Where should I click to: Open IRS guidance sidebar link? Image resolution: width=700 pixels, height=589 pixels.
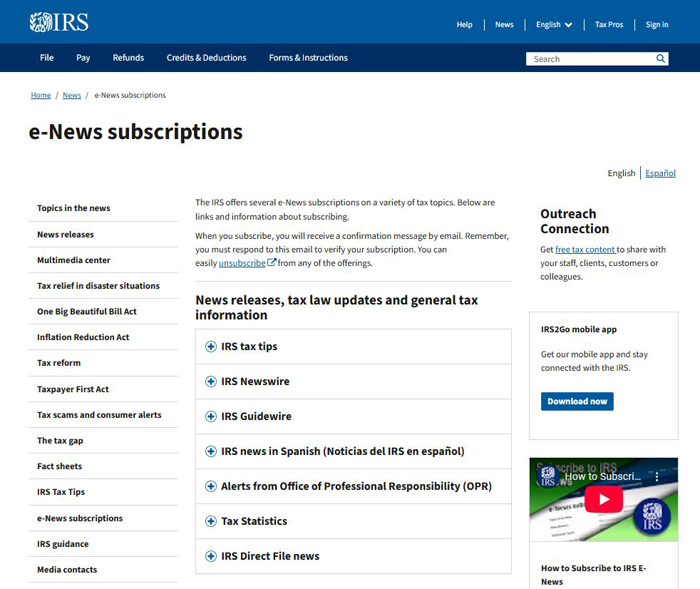(63, 544)
